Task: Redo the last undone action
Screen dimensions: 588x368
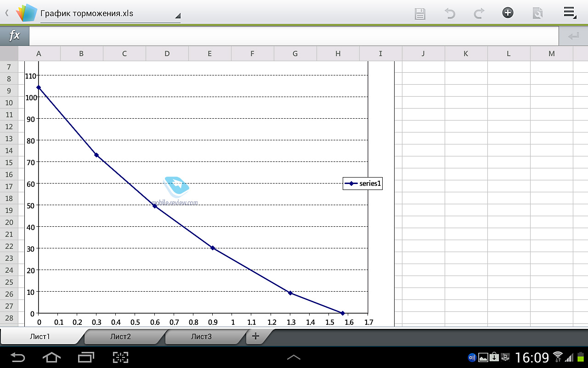Action: click(479, 13)
